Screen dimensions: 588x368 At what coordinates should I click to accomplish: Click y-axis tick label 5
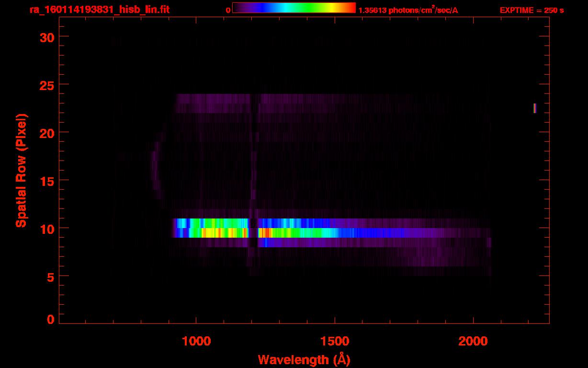[50, 276]
